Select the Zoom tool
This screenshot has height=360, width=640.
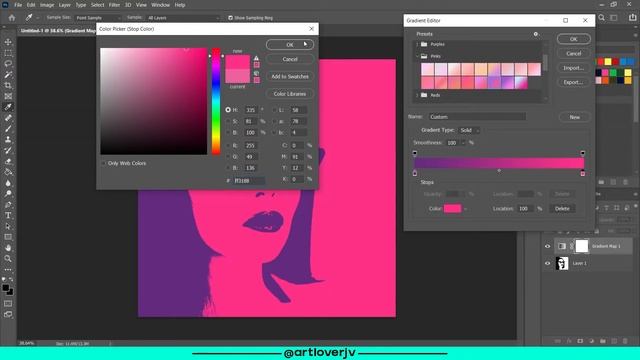pos(8,258)
